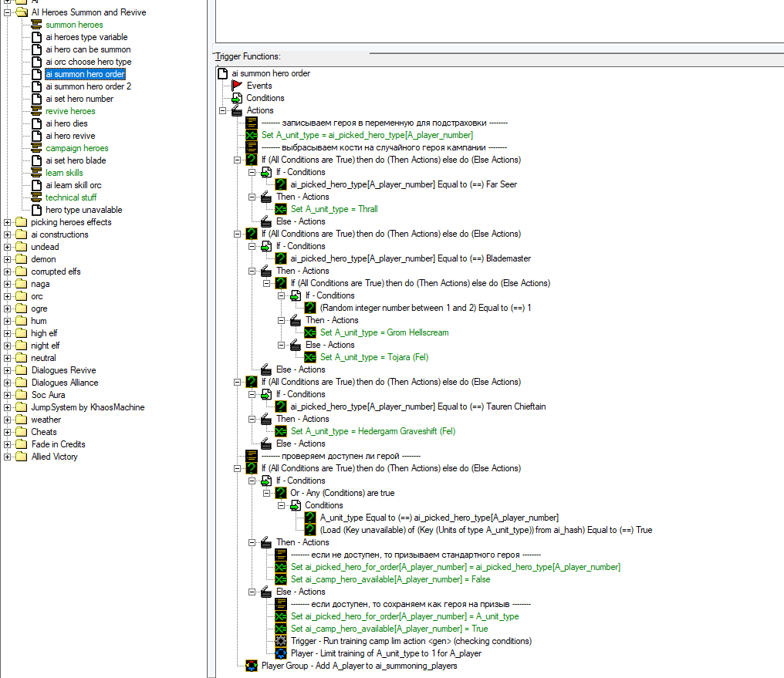784x678 pixels.
Task: Select the 'Soc Aura' folder
Action: pyautogui.click(x=48, y=395)
